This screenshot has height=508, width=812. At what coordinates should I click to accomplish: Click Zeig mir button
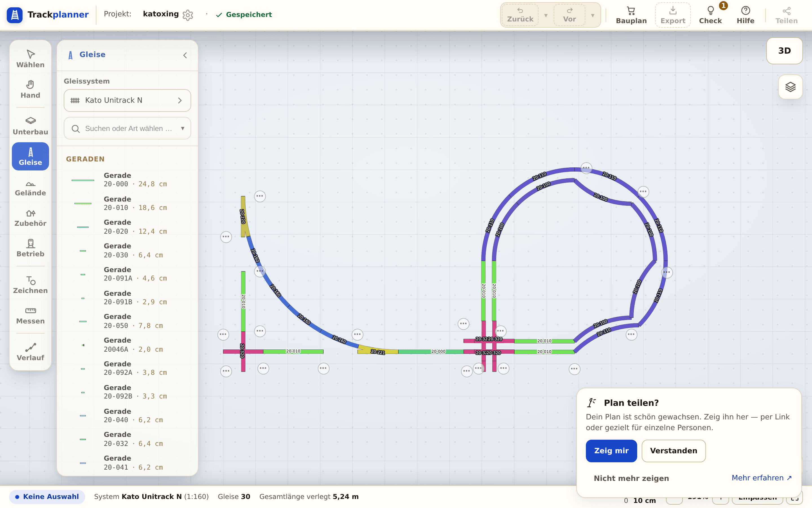point(611,451)
